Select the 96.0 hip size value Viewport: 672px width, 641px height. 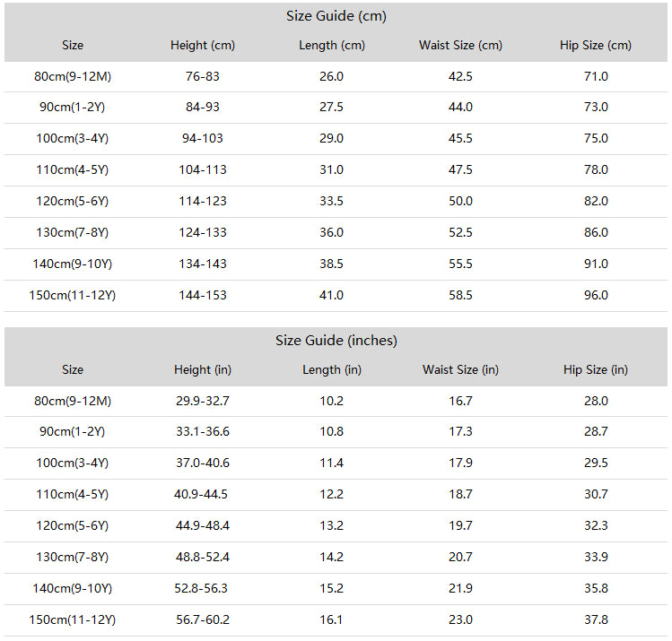point(596,295)
